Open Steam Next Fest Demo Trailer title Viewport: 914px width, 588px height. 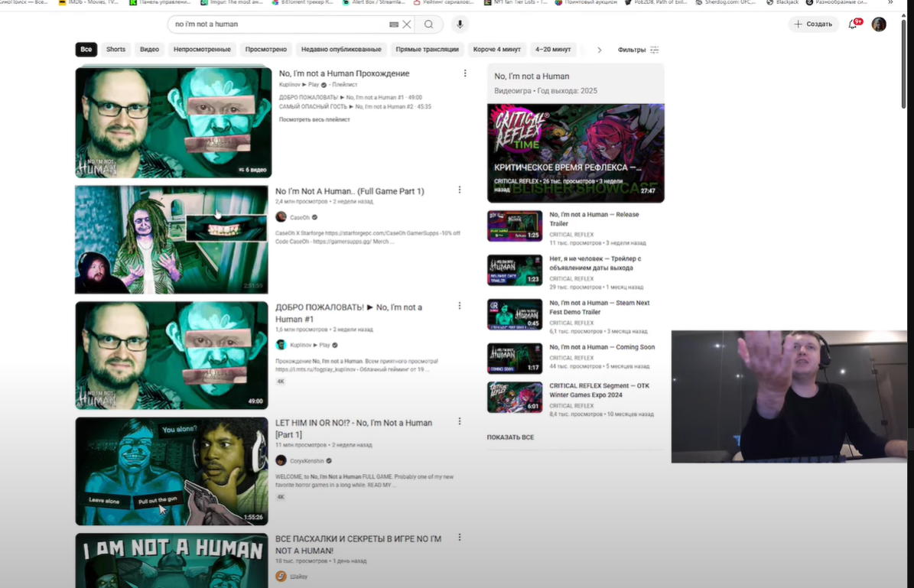(599, 307)
